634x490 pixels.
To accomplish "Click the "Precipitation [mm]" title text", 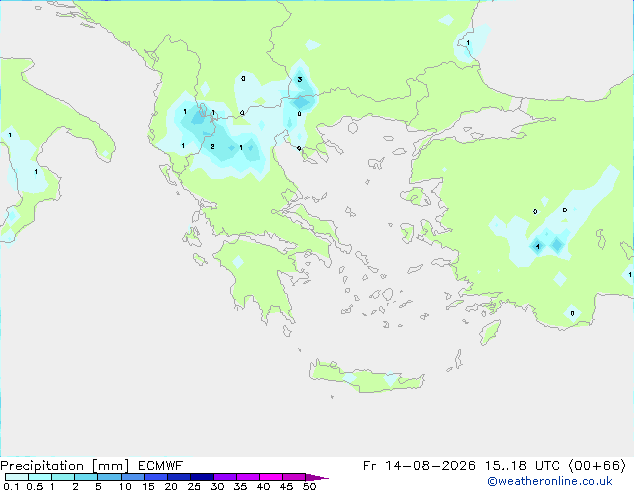I will pyautogui.click(x=65, y=466).
